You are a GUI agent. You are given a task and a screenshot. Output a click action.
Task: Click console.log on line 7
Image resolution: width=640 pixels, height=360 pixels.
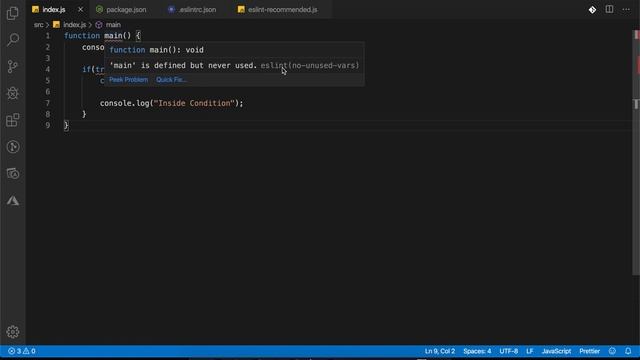[x=124, y=103]
